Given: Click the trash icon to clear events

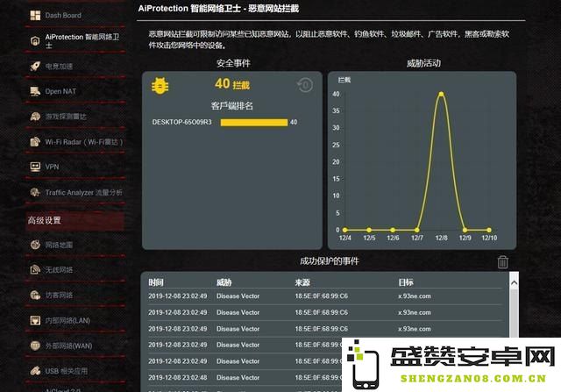Looking at the screenshot, I should 502,261.
